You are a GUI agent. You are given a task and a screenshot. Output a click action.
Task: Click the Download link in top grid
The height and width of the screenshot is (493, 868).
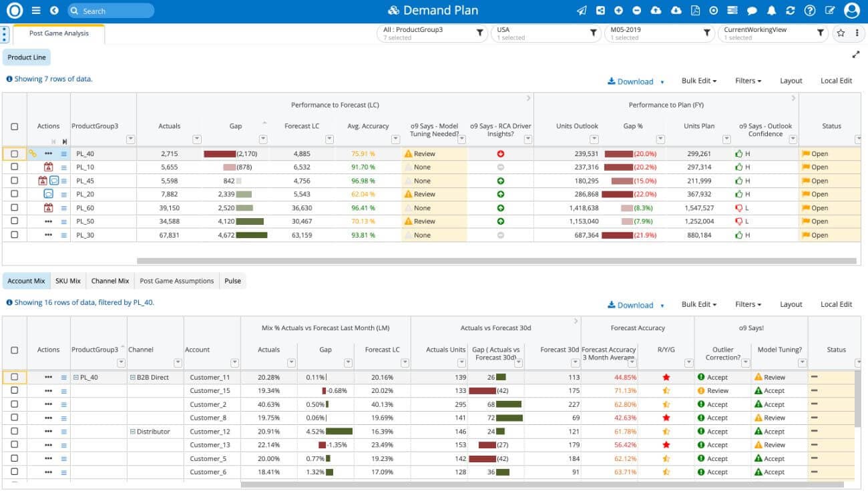coord(634,81)
